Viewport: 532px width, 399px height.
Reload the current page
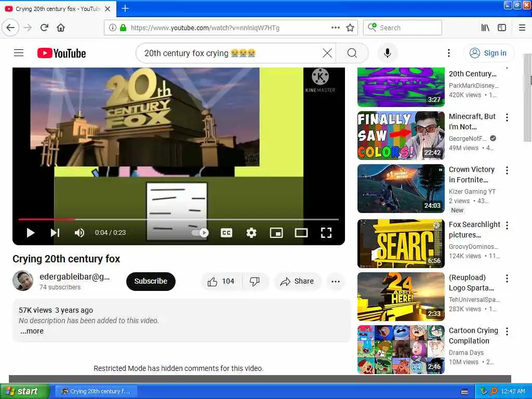(x=45, y=28)
